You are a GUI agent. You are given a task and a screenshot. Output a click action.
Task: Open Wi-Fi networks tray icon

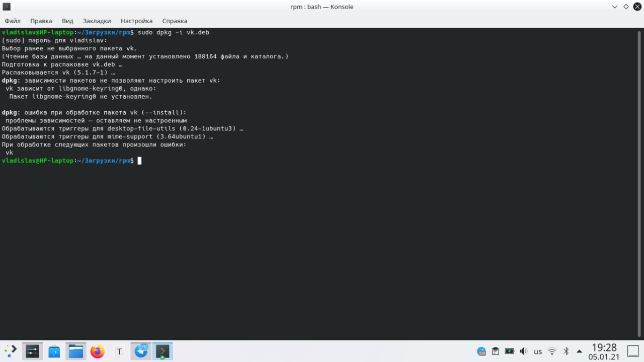(x=552, y=351)
